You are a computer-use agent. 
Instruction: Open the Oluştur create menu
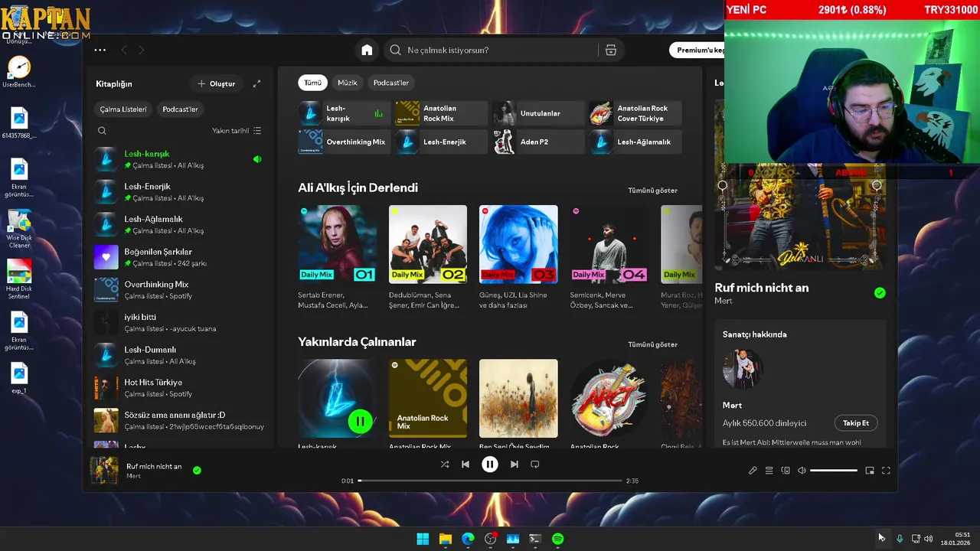click(217, 83)
